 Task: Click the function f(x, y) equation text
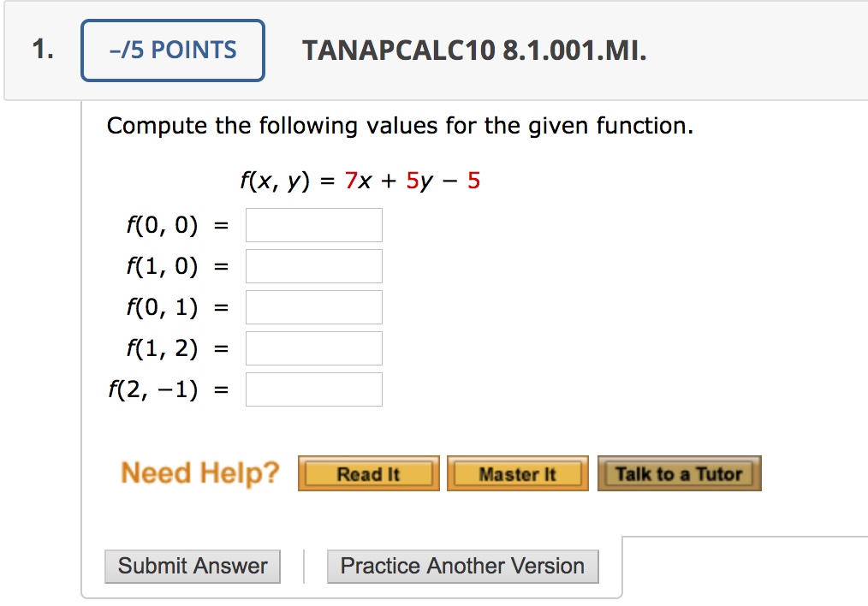(360, 181)
